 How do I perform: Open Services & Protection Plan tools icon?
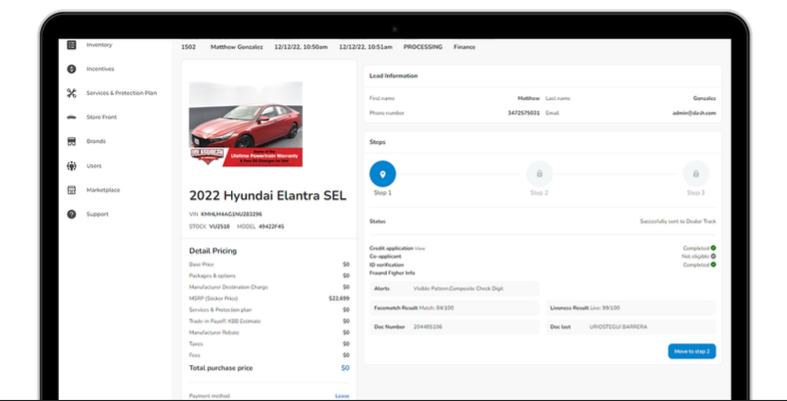71,93
